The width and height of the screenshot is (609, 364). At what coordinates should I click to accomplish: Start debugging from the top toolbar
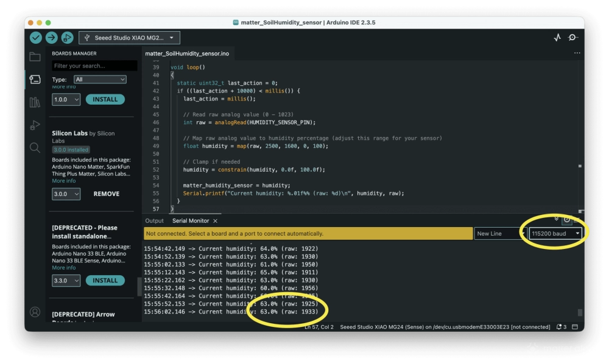[67, 38]
